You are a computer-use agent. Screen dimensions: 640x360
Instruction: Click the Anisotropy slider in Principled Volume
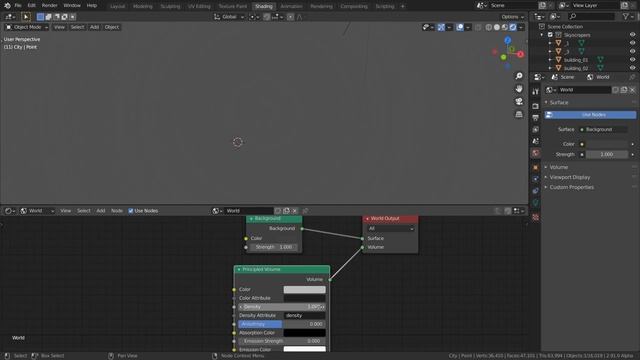(x=282, y=324)
